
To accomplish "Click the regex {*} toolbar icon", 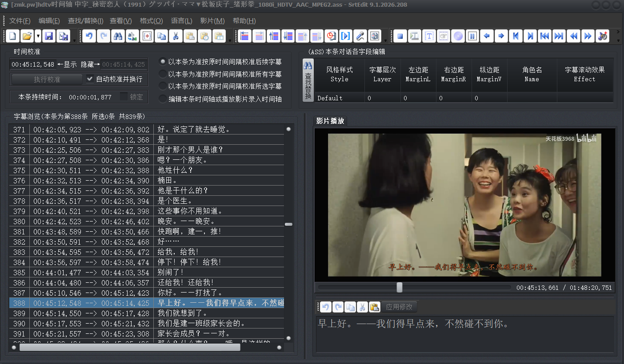I will (x=147, y=36).
